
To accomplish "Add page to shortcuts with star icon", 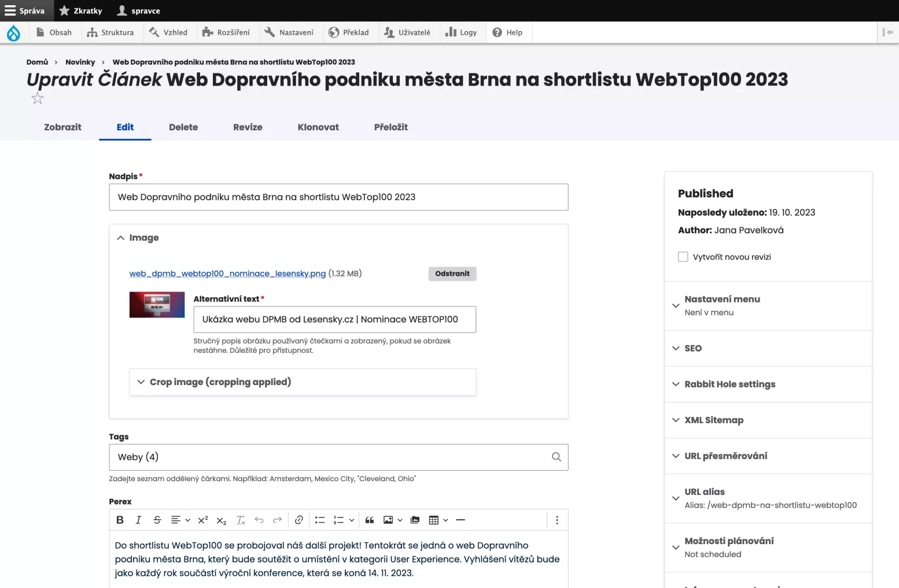I will (x=38, y=98).
